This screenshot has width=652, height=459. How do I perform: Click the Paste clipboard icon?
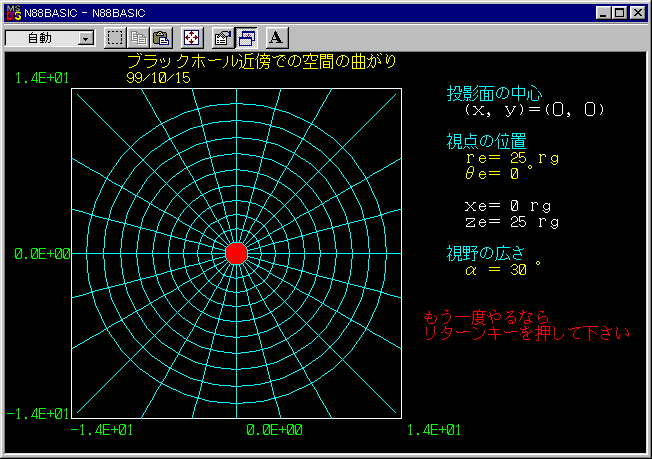point(161,38)
